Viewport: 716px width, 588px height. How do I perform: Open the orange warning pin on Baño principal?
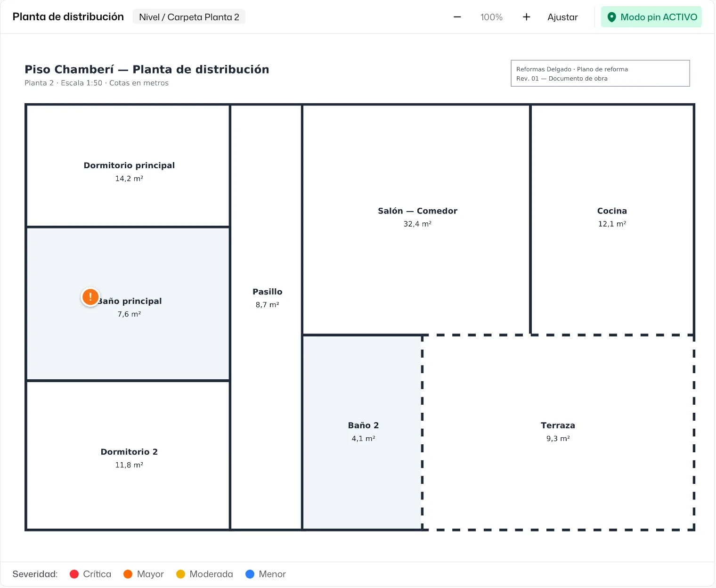coord(90,297)
